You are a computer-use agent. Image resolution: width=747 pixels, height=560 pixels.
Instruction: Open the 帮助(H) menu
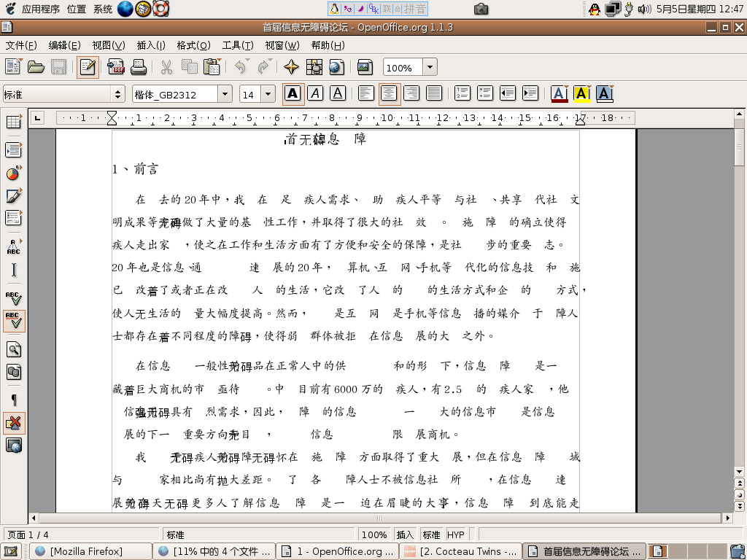[328, 45]
